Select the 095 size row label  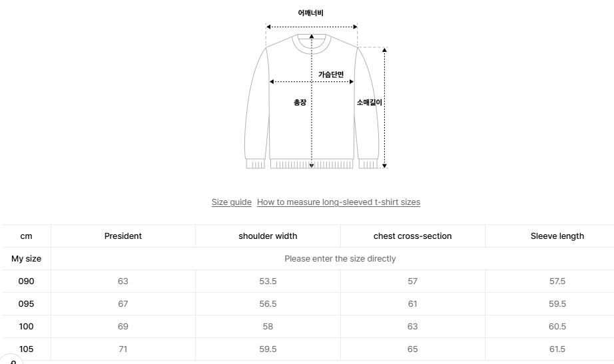(x=26, y=304)
